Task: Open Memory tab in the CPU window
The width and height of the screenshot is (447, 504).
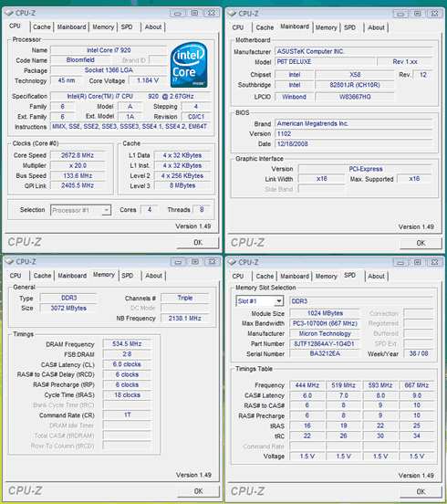Action: pos(103,27)
